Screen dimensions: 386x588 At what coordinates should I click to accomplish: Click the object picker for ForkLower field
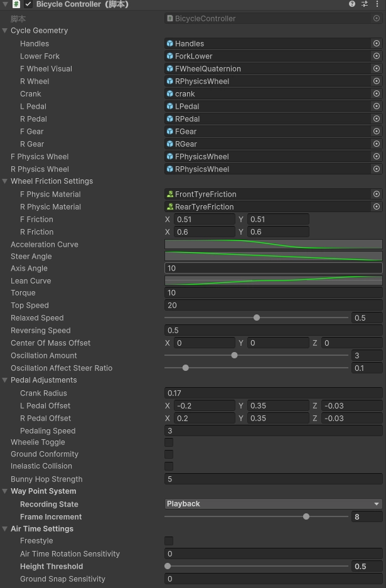click(x=376, y=56)
